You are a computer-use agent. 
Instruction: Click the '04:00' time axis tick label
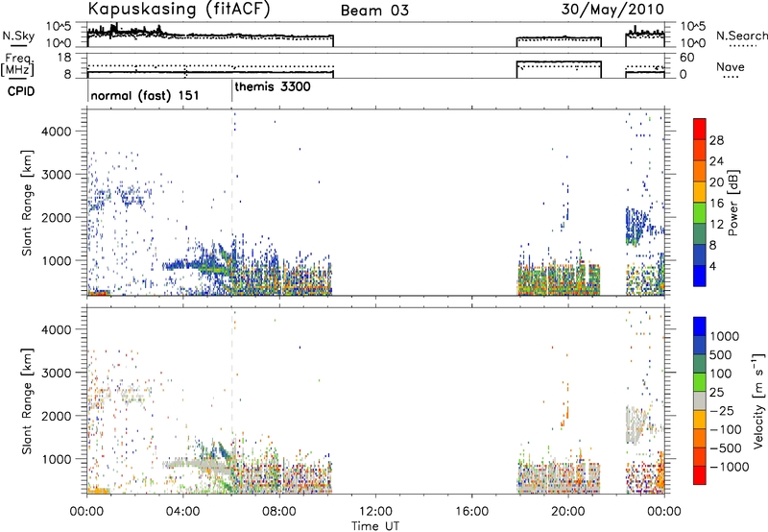(182, 512)
